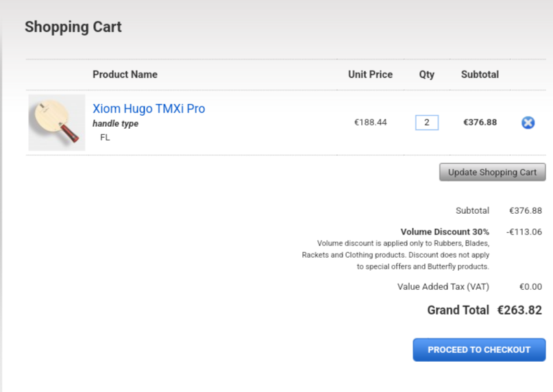The width and height of the screenshot is (553, 392).
Task: Proceed to checkout with the blue button
Action: click(479, 350)
